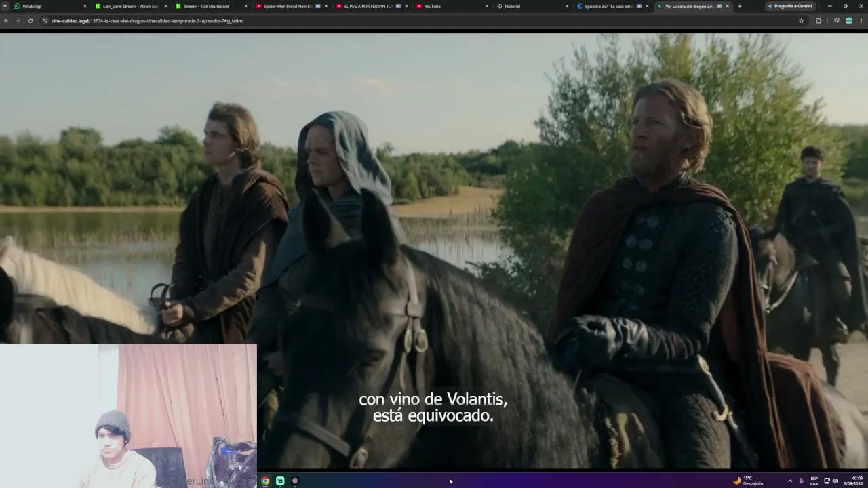
Task: Open the volume control in the tray
Action: [x=835, y=481]
